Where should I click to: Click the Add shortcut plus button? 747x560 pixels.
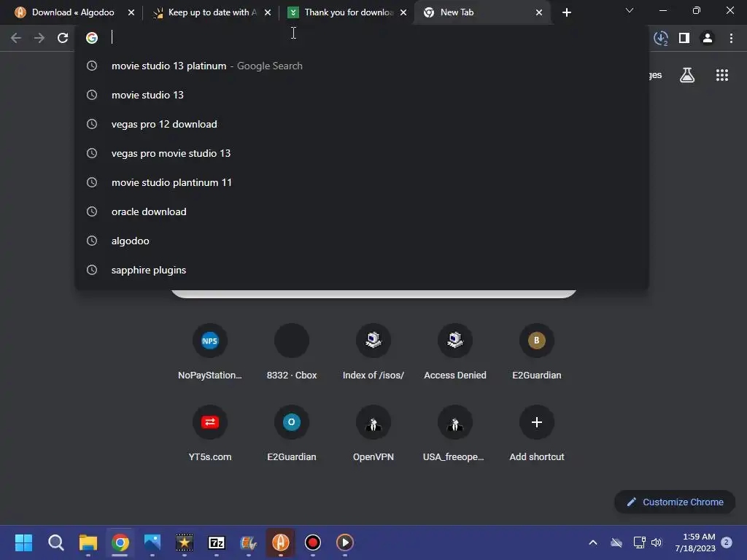click(x=536, y=422)
